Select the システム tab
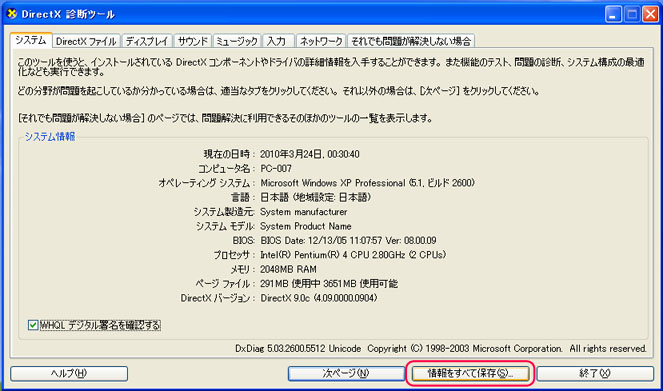Viewport: 663px width, 391px height. (31, 40)
